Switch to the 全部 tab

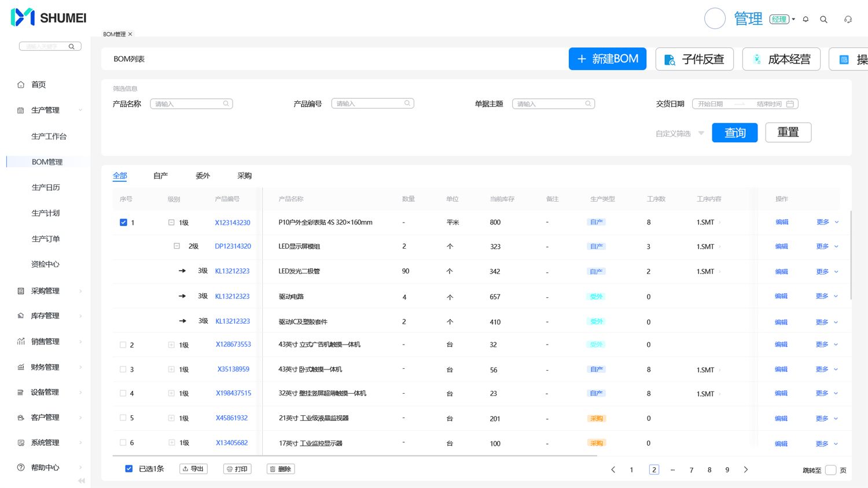120,176
